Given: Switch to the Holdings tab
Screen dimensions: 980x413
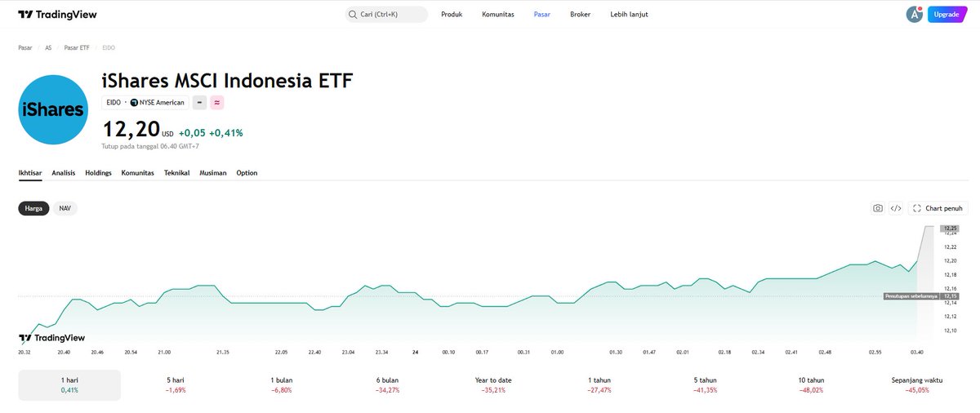Looking at the screenshot, I should 98,173.
